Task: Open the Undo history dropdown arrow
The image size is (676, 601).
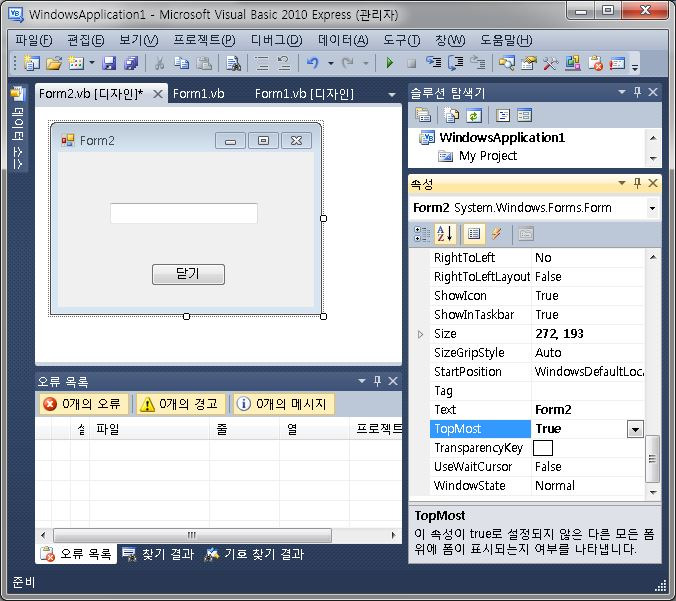Action: pyautogui.click(x=331, y=64)
